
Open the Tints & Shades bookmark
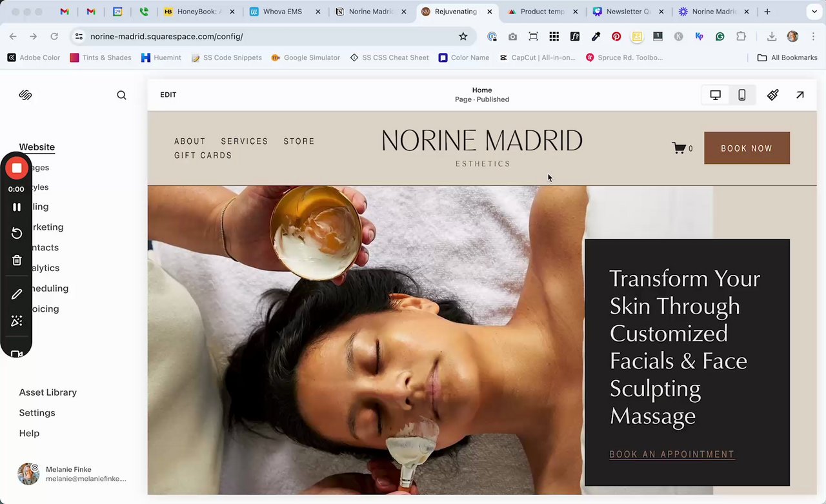pos(101,57)
